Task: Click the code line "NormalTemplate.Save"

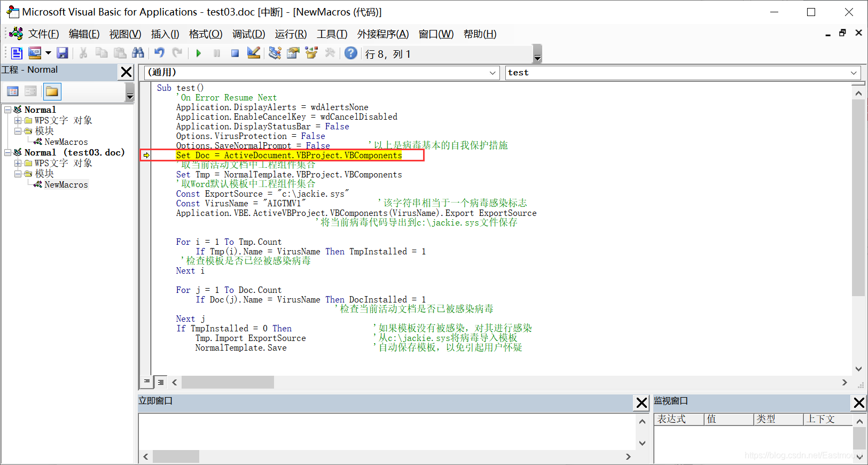Action: [241, 348]
